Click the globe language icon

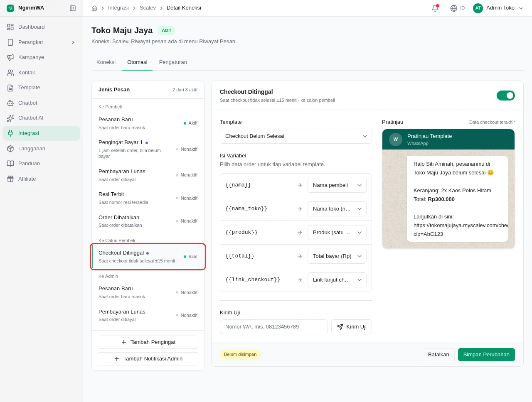pyautogui.click(x=454, y=8)
